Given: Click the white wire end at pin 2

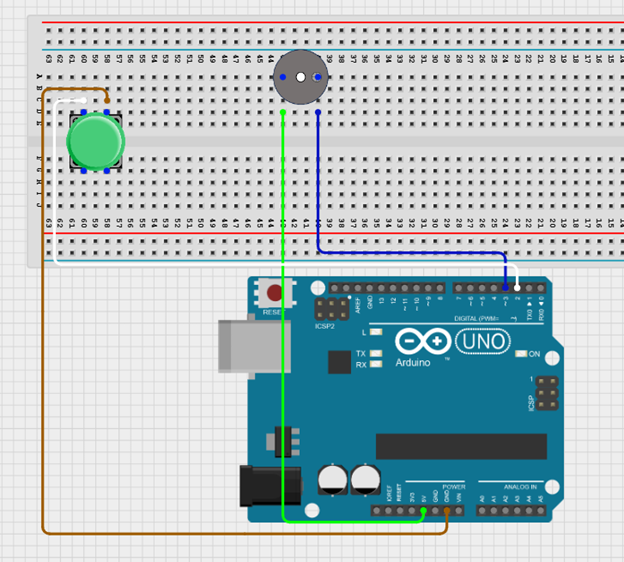Looking at the screenshot, I should point(517,288).
